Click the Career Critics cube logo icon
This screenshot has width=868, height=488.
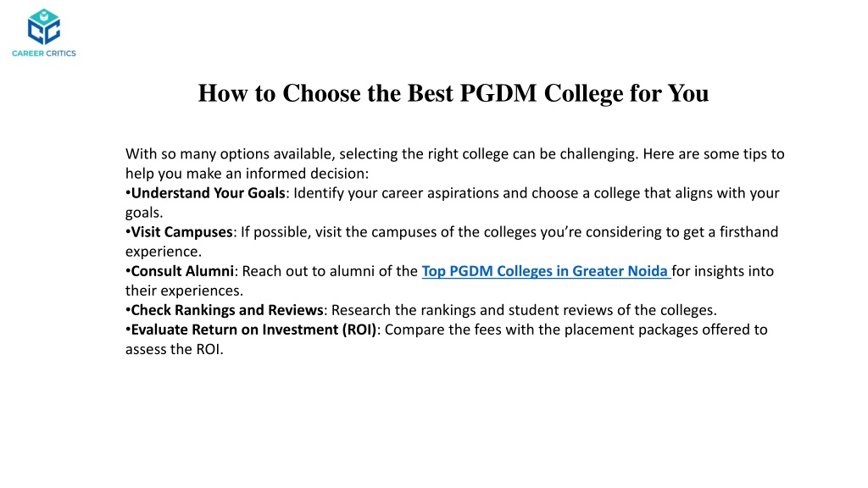[44, 27]
